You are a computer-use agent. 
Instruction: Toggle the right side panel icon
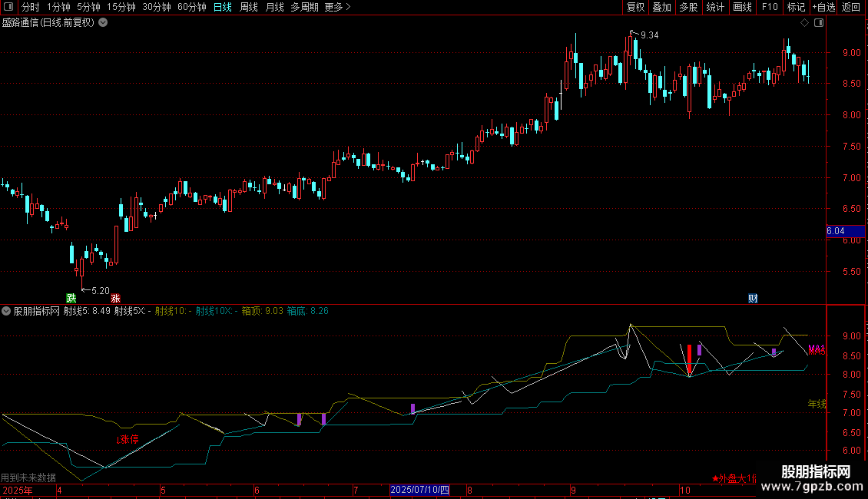pos(818,23)
